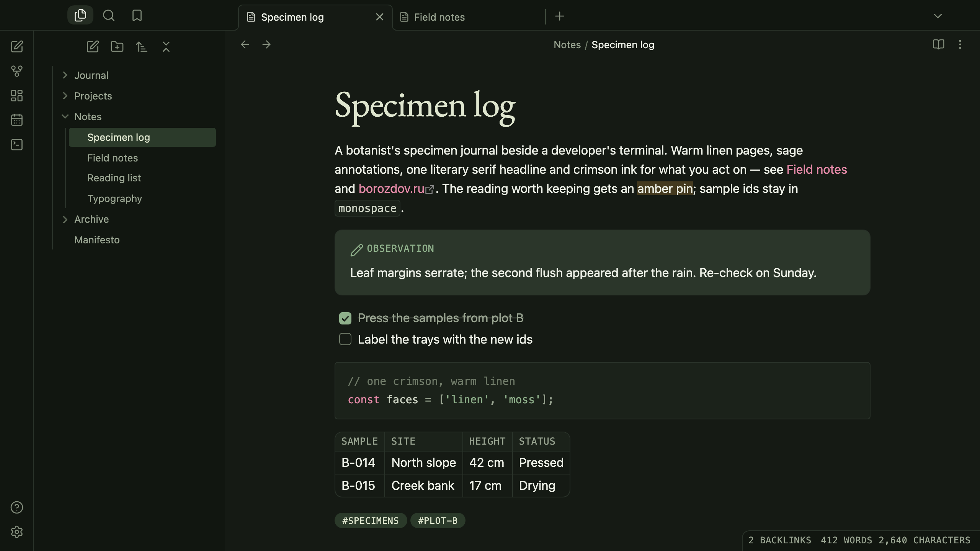The height and width of the screenshot is (551, 980).
Task: Create new note from left ribbon
Action: 17,47
